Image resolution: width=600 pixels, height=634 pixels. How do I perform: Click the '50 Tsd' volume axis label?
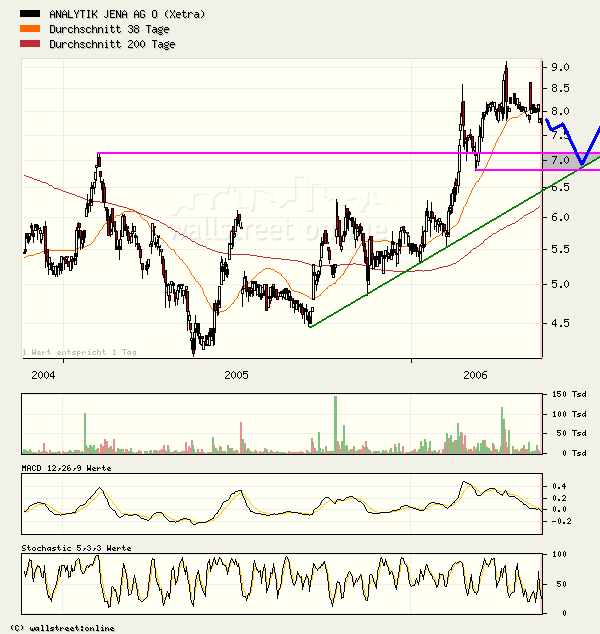pyautogui.click(x=571, y=433)
